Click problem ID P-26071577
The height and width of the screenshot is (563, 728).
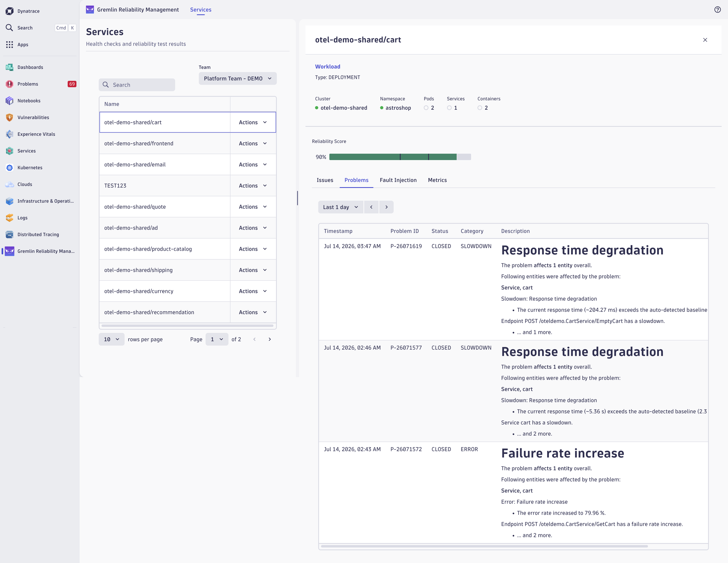coord(406,347)
